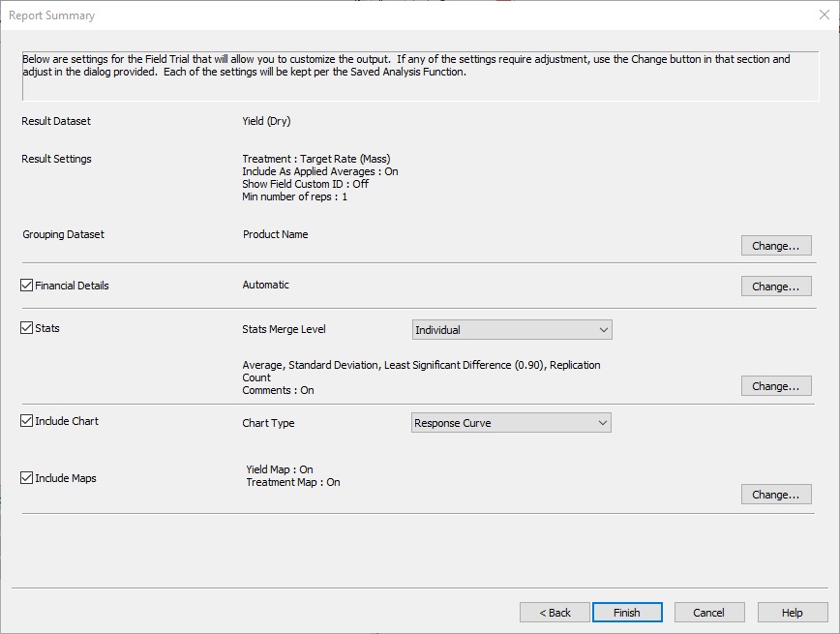Click Change for Include Maps settings

[x=775, y=495]
